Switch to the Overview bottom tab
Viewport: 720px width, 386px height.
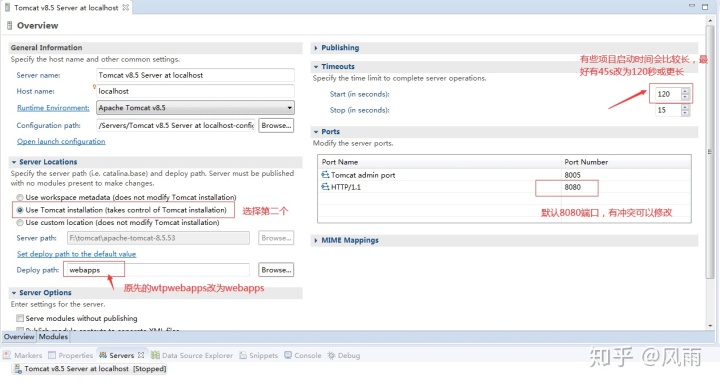pos(19,336)
